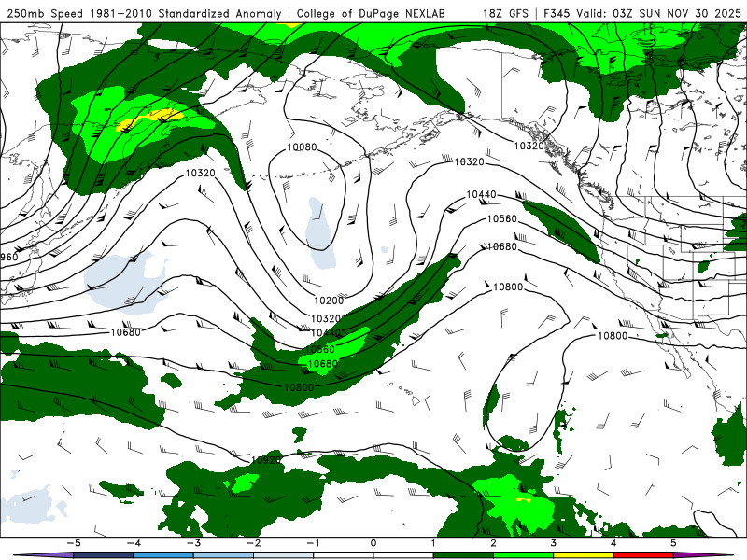The height and width of the screenshot is (560, 747).
Task: Select the -1 value on the color scale
Action: coord(313,543)
